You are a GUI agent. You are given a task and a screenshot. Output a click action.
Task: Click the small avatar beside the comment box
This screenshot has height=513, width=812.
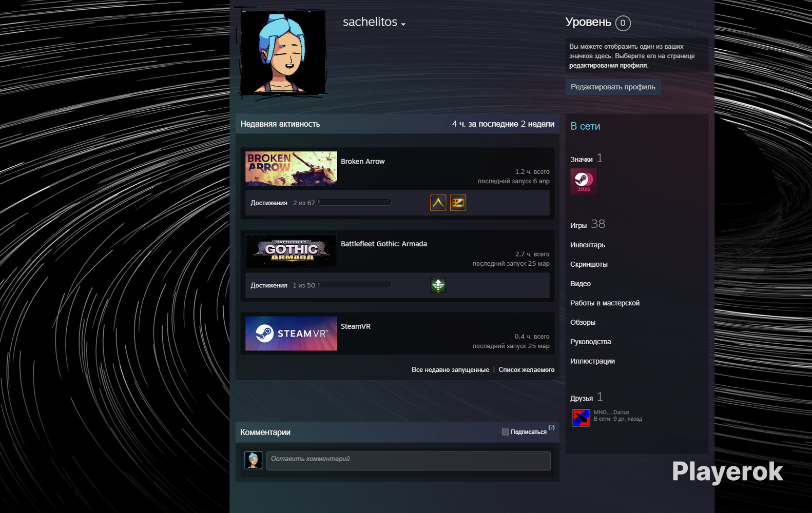[x=253, y=460]
